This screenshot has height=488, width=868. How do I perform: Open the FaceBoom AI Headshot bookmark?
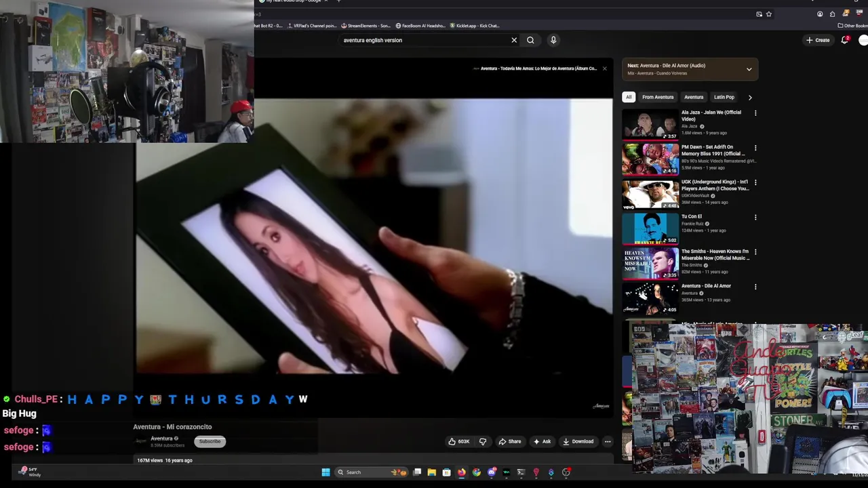[420, 26]
